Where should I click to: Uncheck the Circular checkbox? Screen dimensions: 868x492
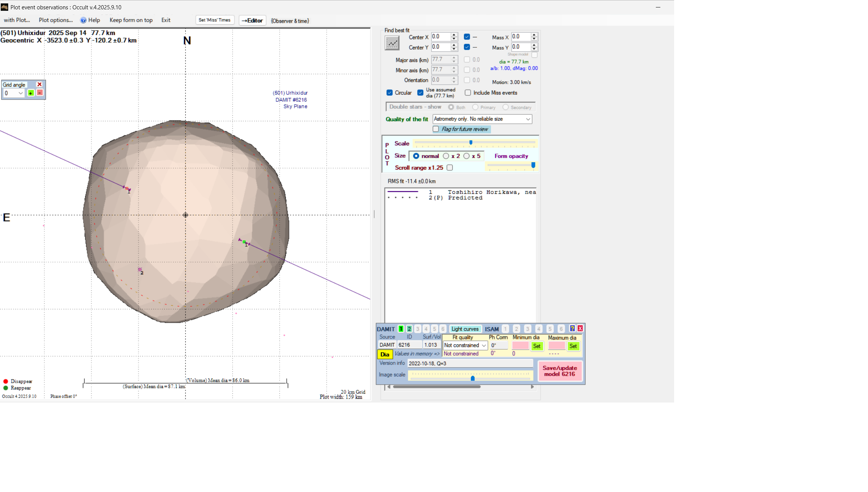(390, 93)
